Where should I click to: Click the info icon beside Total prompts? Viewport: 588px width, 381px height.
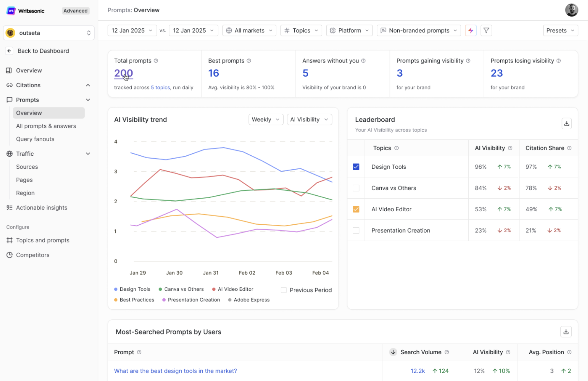156,61
